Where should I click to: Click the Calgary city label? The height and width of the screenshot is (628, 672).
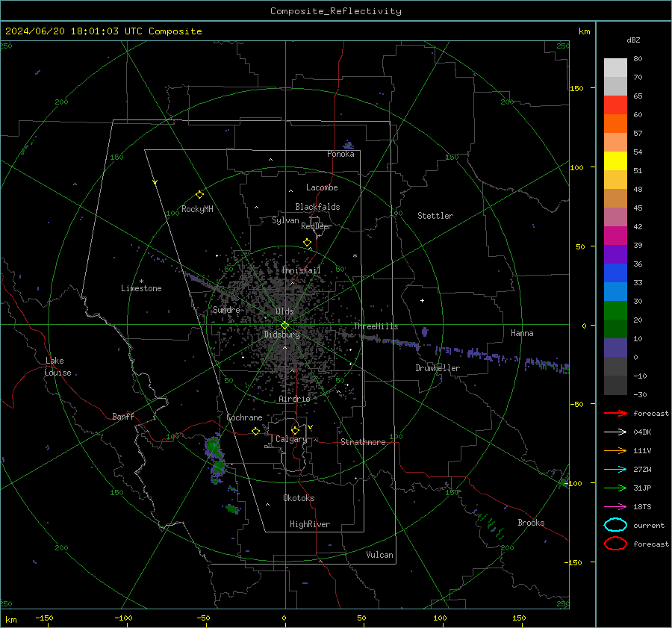pos(291,439)
